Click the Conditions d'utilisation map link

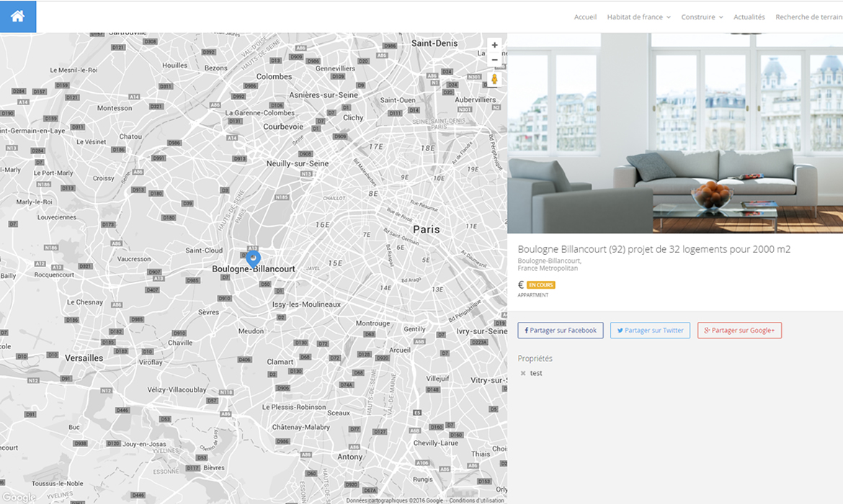[x=476, y=500]
